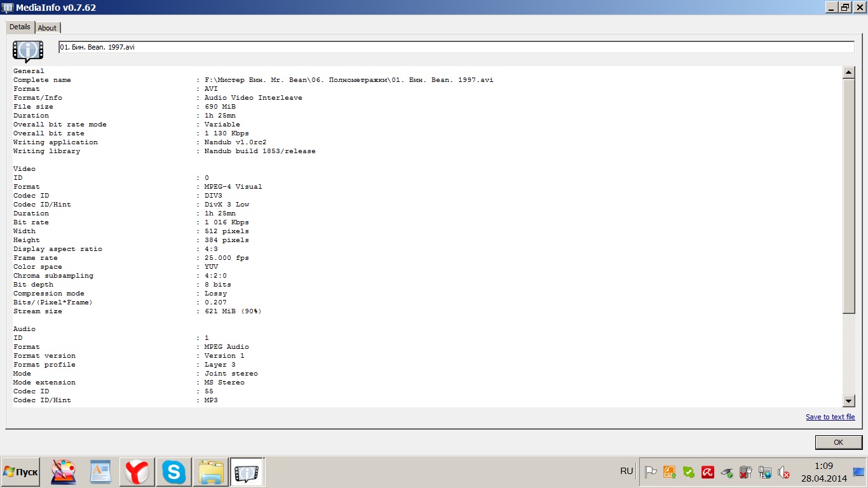868x488 pixels.
Task: Click the Frame rate value 25.000 fps
Action: pyautogui.click(x=227, y=258)
